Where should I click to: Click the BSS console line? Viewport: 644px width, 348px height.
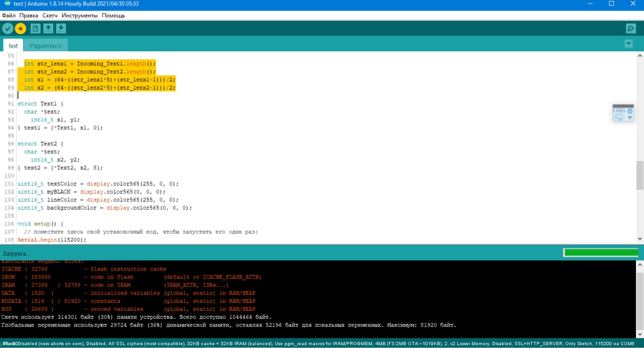[128, 309]
